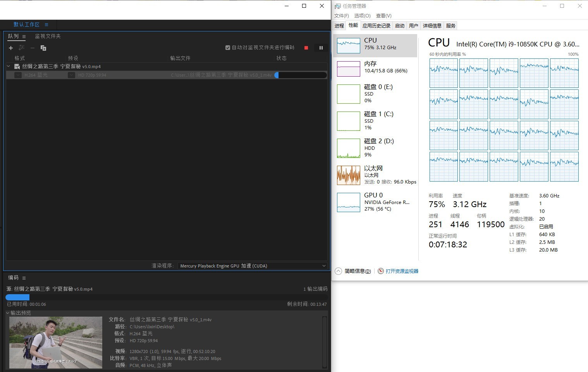Stop the encoding with the red stop button
This screenshot has width=588, height=372.
(x=306, y=48)
